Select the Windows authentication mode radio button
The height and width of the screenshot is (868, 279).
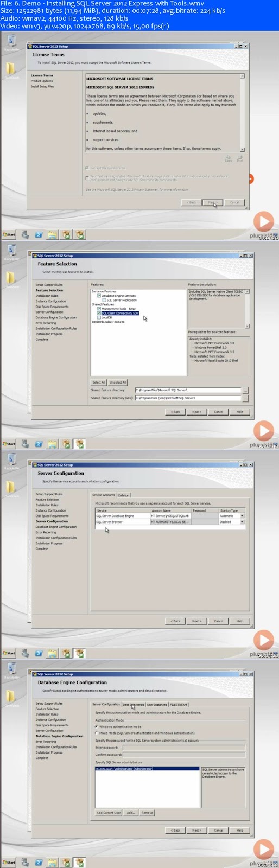97,726
